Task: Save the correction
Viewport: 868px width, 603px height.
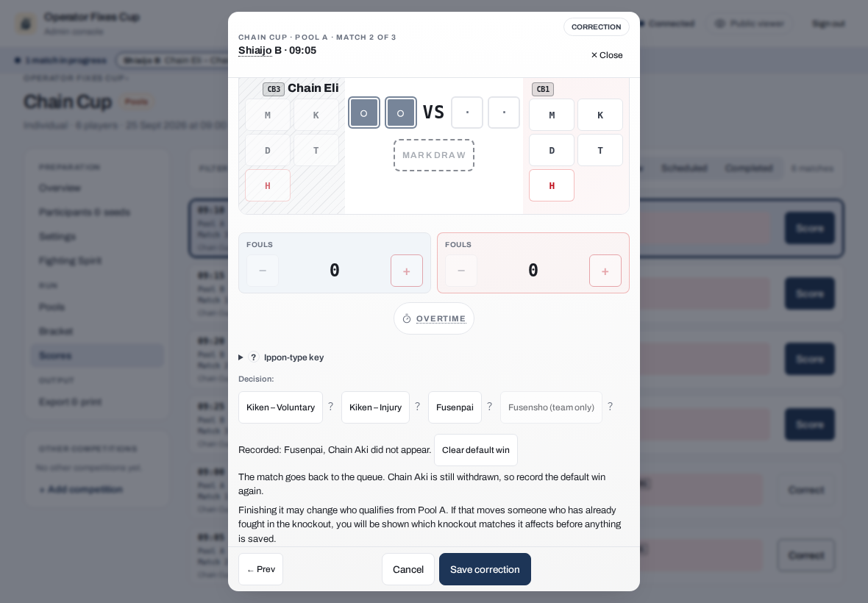Action: 485,569
